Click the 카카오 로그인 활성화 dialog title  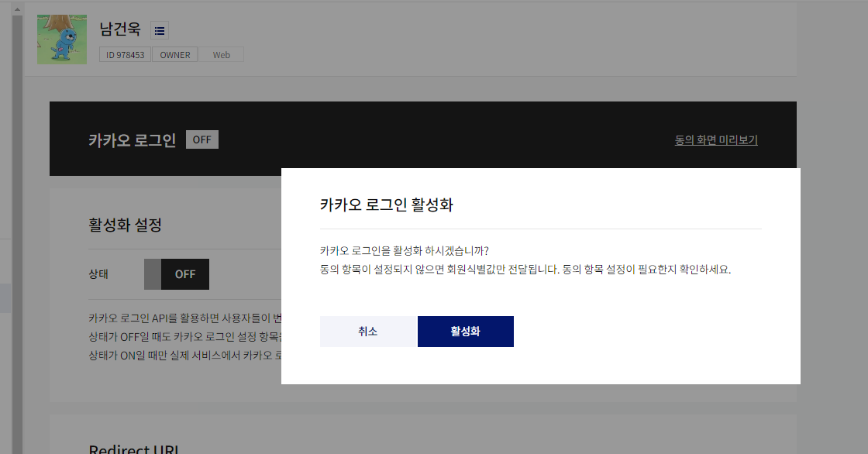point(387,205)
